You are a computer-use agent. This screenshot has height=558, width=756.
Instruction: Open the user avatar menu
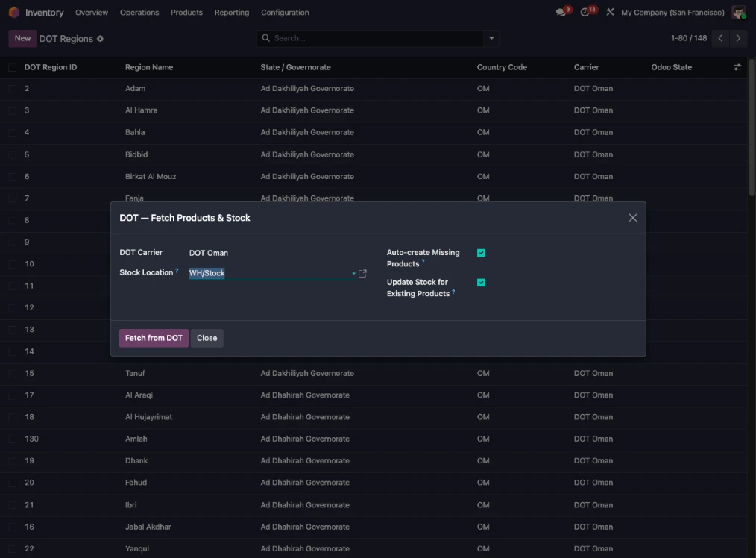738,12
